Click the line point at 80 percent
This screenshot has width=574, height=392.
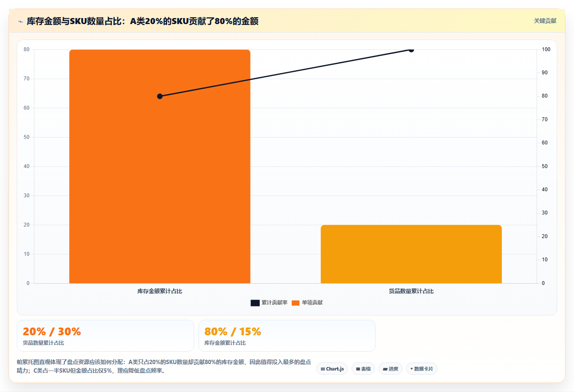point(160,96)
